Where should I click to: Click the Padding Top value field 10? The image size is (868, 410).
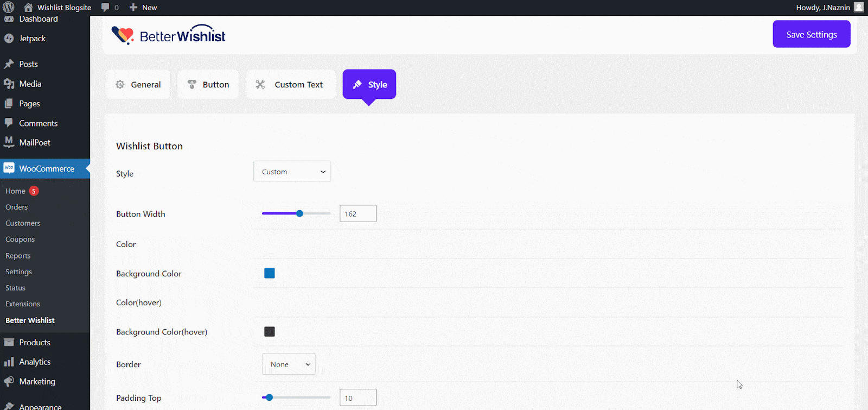(358, 398)
